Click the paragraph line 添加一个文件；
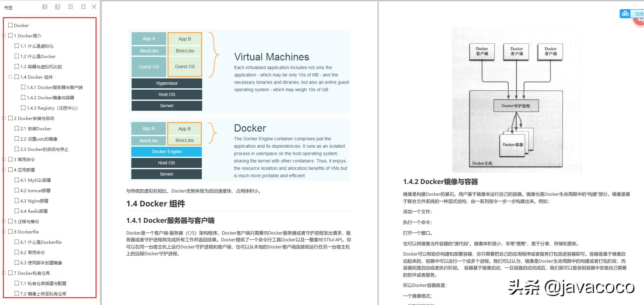This screenshot has height=305, width=644. (x=417, y=212)
